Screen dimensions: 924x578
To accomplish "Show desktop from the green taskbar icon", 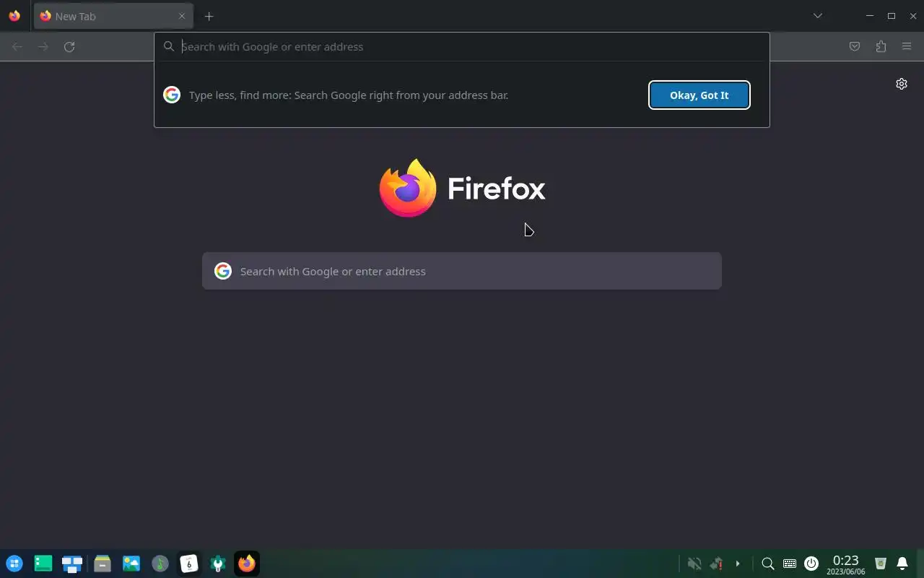I will [x=43, y=564].
